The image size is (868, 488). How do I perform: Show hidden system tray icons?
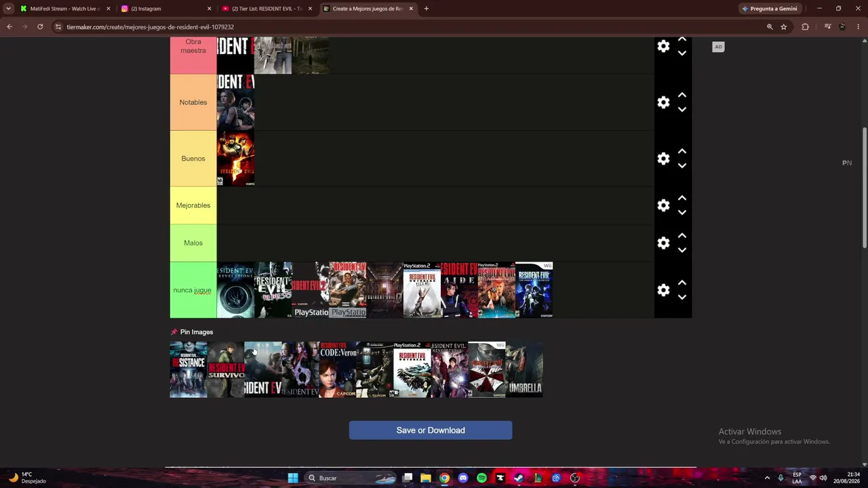point(767,478)
